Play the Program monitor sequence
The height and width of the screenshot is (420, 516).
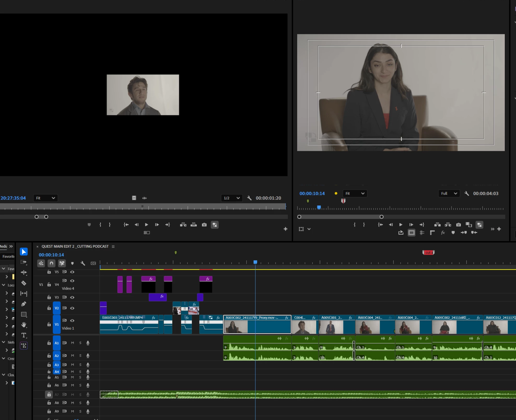(x=401, y=225)
